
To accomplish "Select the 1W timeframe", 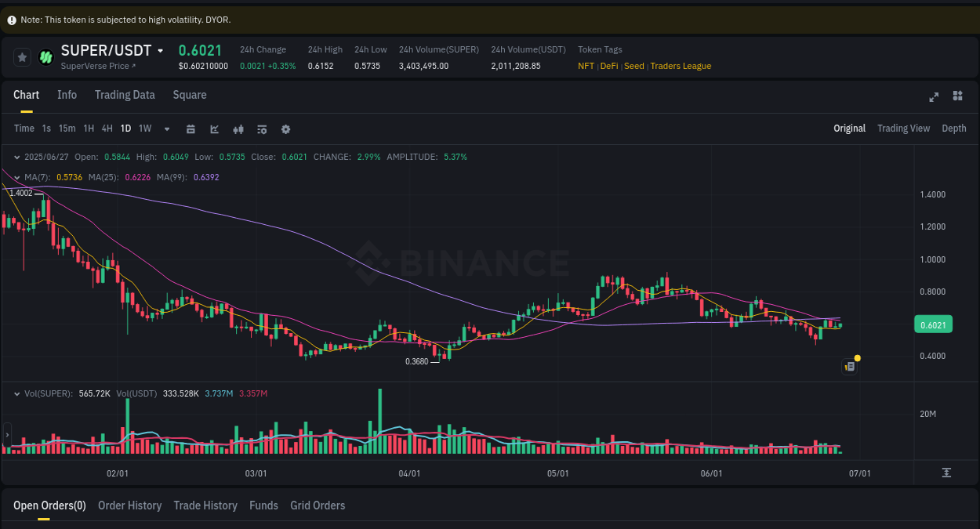I will [x=144, y=128].
